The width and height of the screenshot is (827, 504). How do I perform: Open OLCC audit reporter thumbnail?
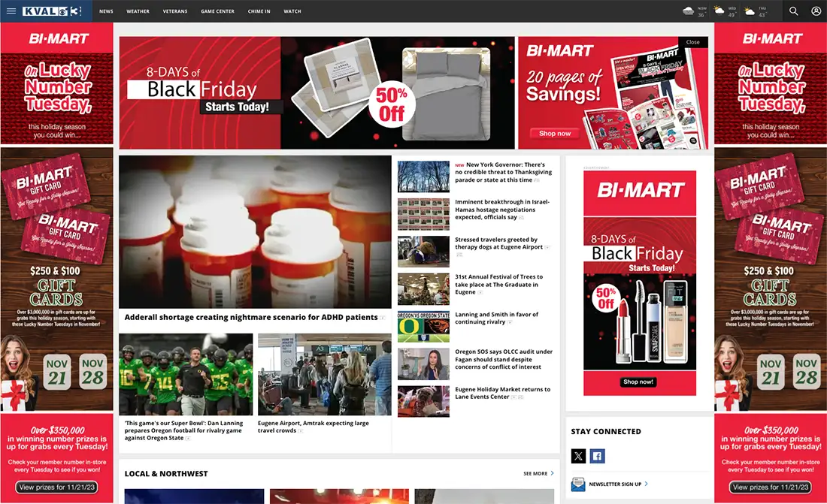click(423, 364)
